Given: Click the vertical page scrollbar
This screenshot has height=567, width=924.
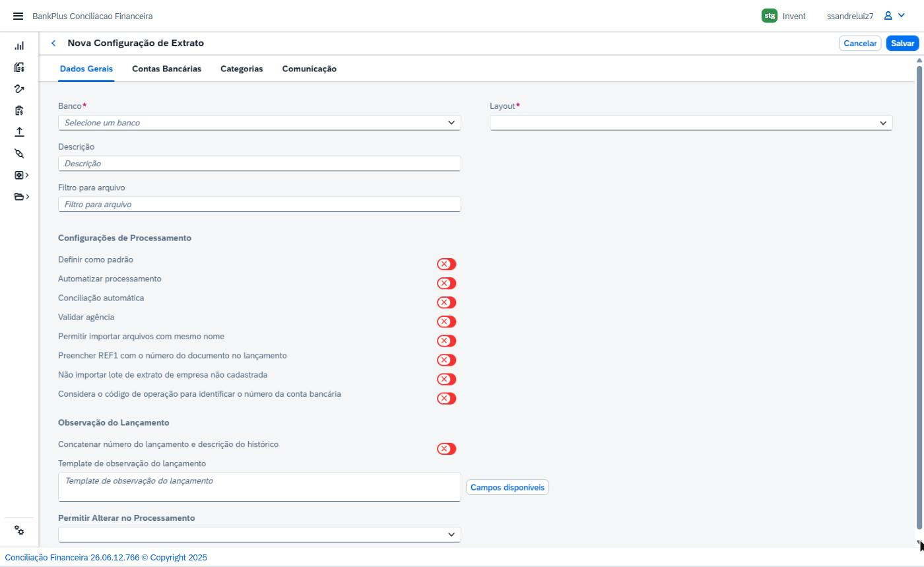Looking at the screenshot, I should coord(919,297).
